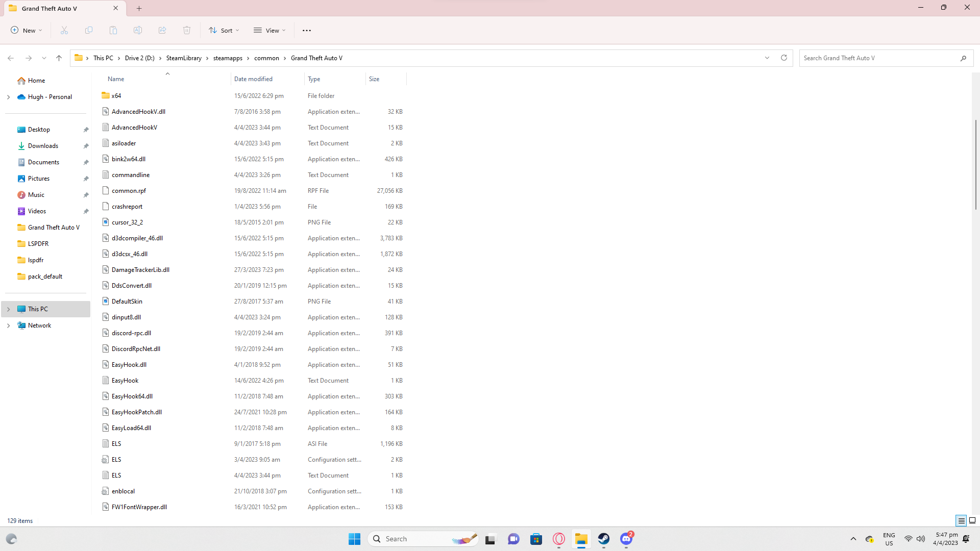
Task: Click the Paste clipboard icon
Action: (x=113, y=31)
